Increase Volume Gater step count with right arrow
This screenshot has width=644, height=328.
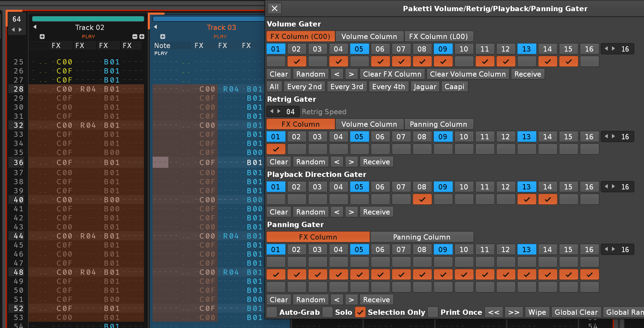pyautogui.click(x=613, y=49)
